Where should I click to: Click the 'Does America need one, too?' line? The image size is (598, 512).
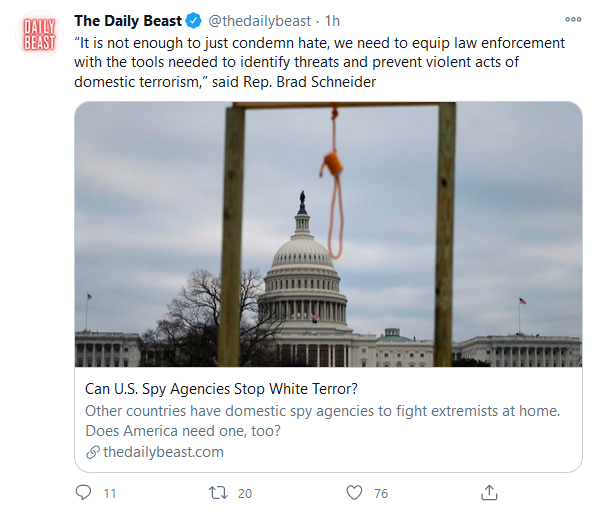click(x=183, y=431)
